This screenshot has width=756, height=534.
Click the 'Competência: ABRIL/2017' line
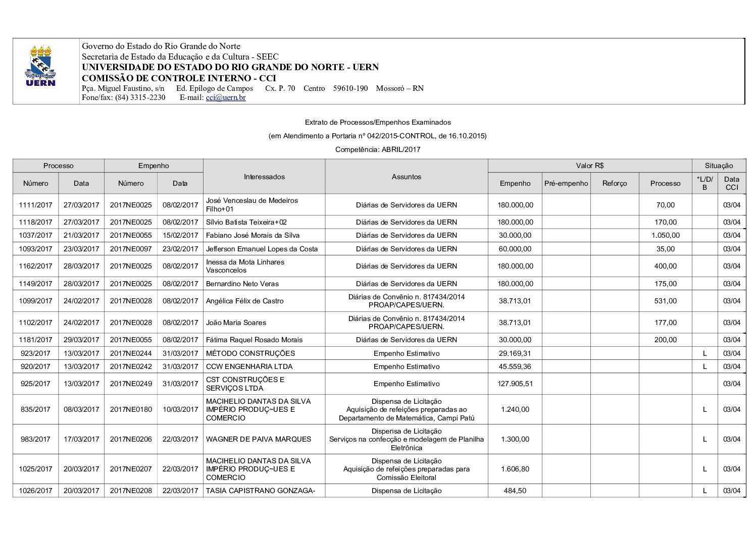[378, 149]
